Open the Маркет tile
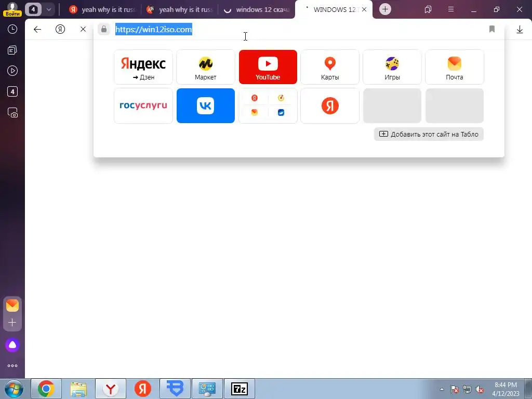 [206, 67]
